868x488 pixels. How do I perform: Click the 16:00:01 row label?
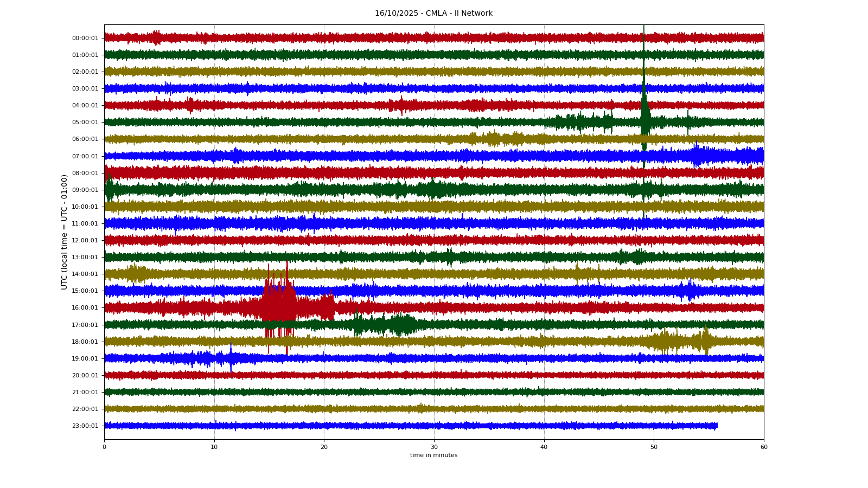(x=85, y=308)
